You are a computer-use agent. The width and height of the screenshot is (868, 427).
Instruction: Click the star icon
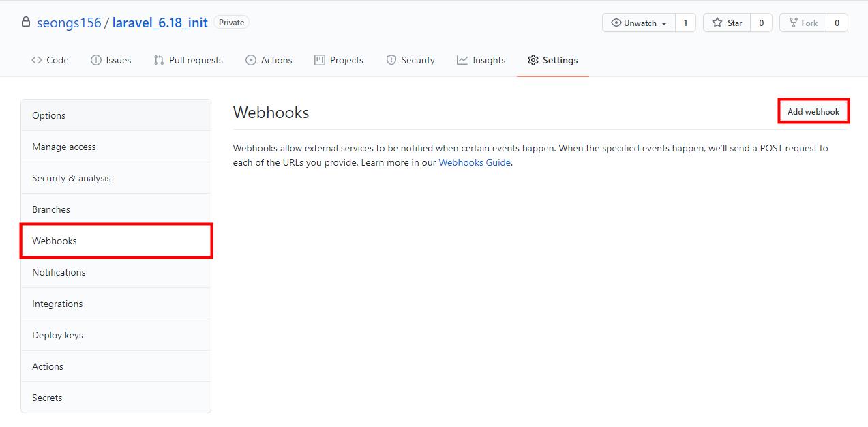(717, 23)
